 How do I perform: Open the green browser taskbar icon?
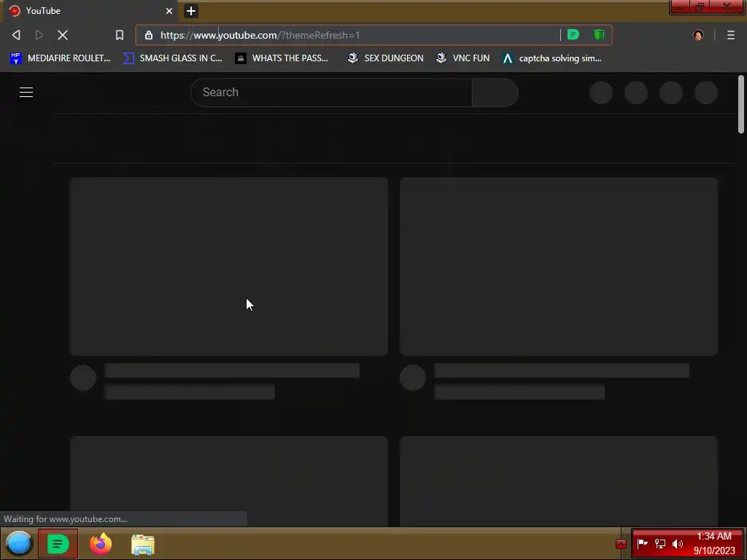tap(58, 543)
